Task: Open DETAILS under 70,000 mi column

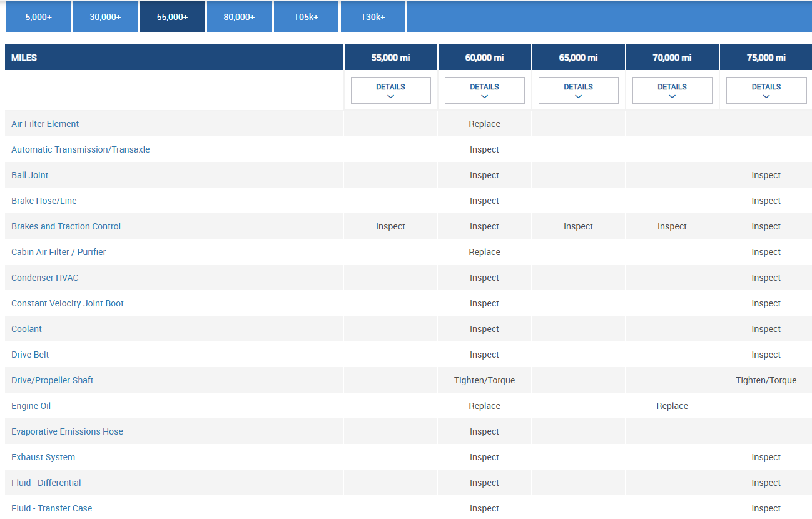Action: tap(672, 90)
